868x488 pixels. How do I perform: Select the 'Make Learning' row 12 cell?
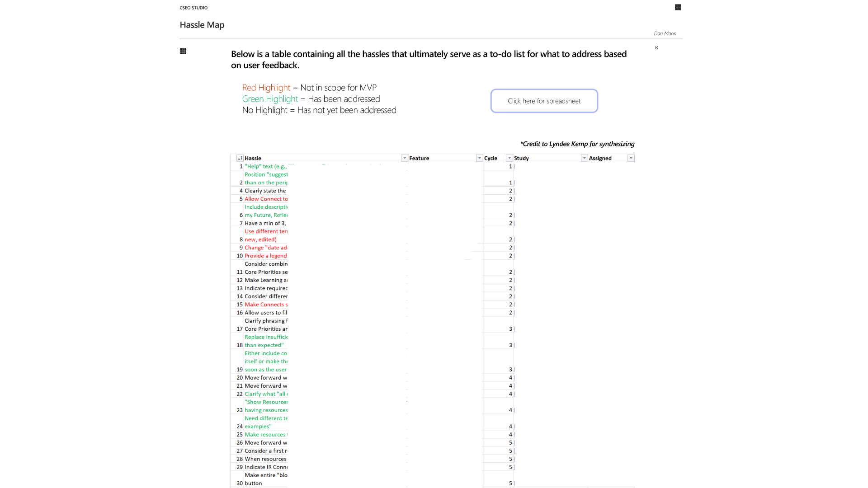[x=266, y=280]
